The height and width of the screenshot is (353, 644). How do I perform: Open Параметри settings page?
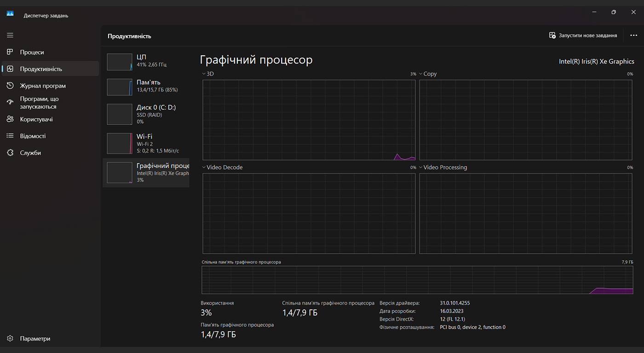pyautogui.click(x=50, y=339)
